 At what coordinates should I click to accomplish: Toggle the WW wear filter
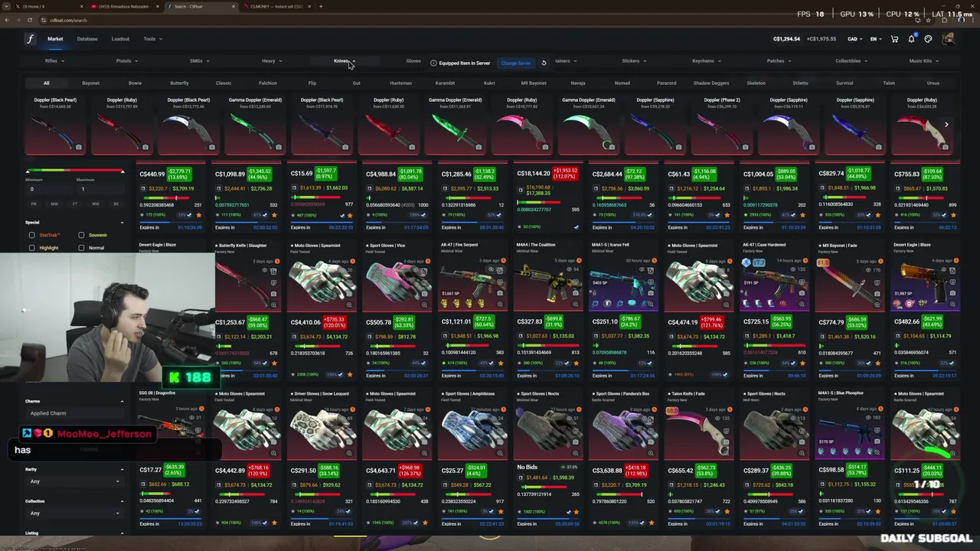(96, 204)
